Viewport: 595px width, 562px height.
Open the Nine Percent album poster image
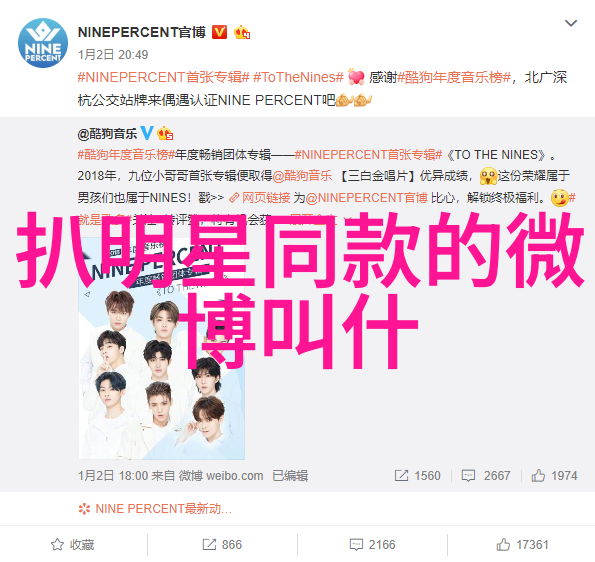pos(162,349)
